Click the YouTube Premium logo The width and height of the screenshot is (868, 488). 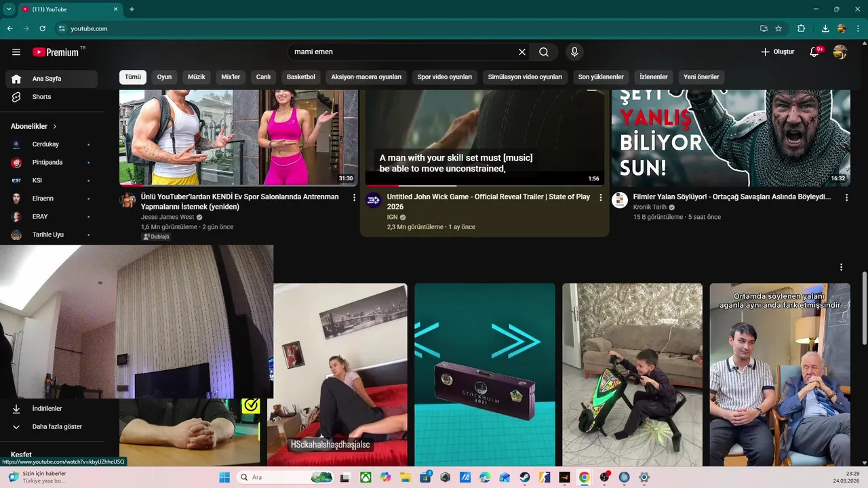pyautogui.click(x=56, y=52)
